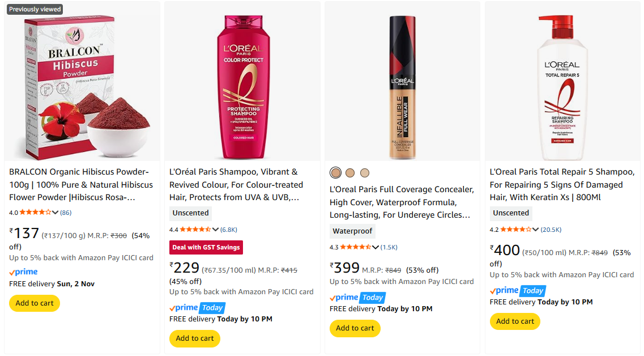Click the Deal with GST Savings badge
The image size is (644, 356).
tap(206, 247)
